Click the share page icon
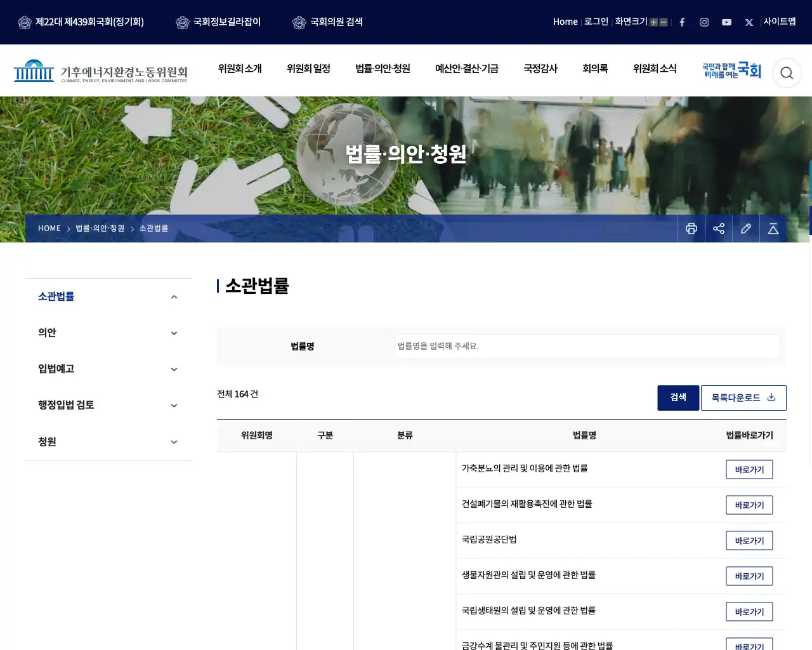Viewport: 812px width, 650px height. coord(719,229)
